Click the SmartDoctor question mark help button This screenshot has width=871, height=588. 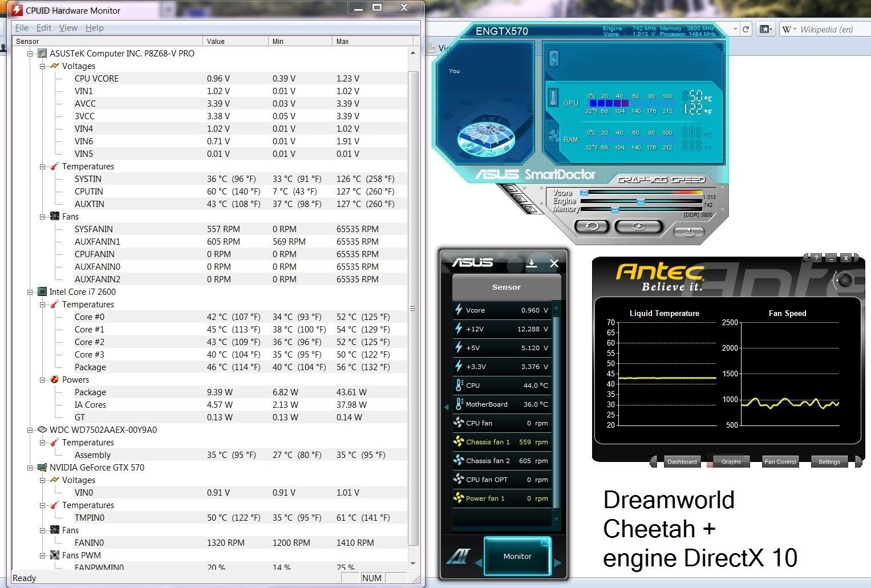(530, 209)
